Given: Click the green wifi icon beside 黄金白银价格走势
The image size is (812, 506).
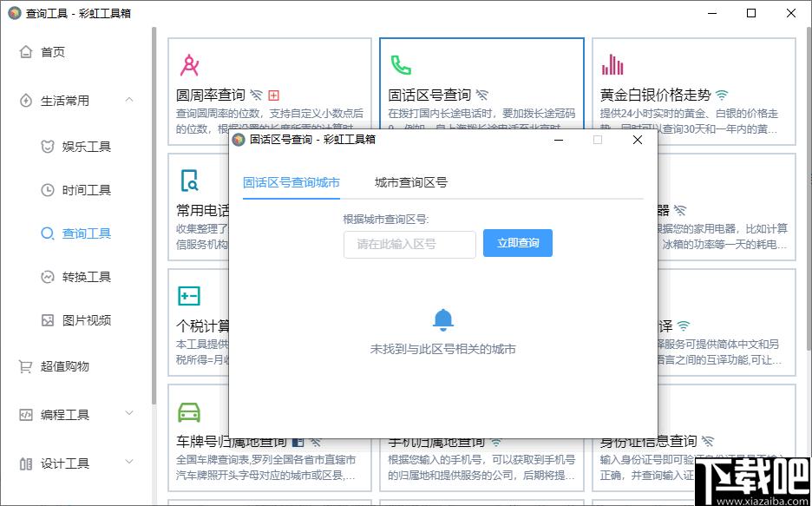Looking at the screenshot, I should click(x=722, y=95).
